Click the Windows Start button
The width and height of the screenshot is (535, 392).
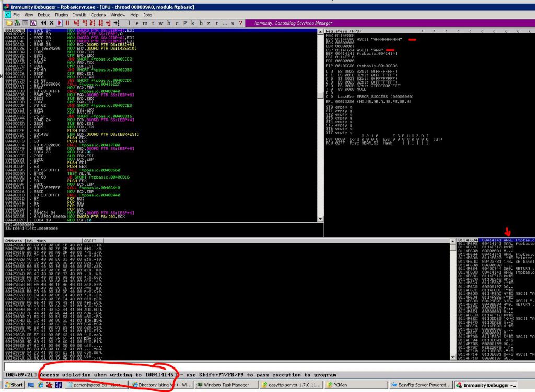pyautogui.click(x=14, y=385)
